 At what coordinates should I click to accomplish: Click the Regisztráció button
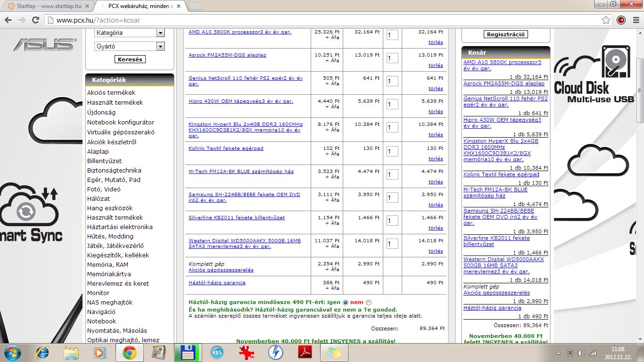[505, 34]
